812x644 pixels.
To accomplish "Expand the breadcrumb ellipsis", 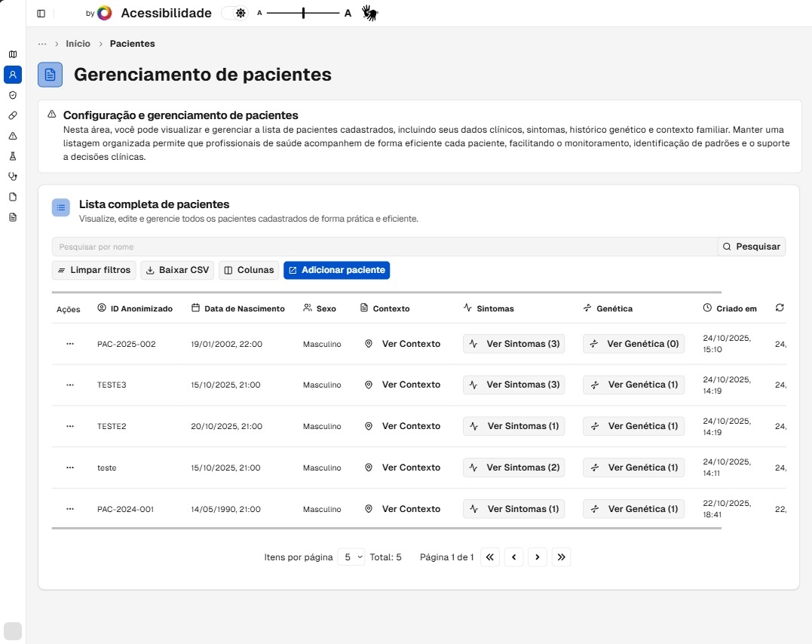I will click(42, 44).
